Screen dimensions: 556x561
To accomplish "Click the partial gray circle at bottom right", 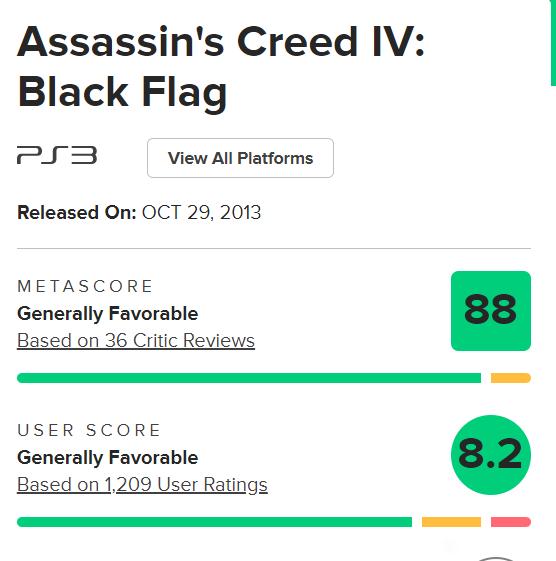I will (495, 558).
